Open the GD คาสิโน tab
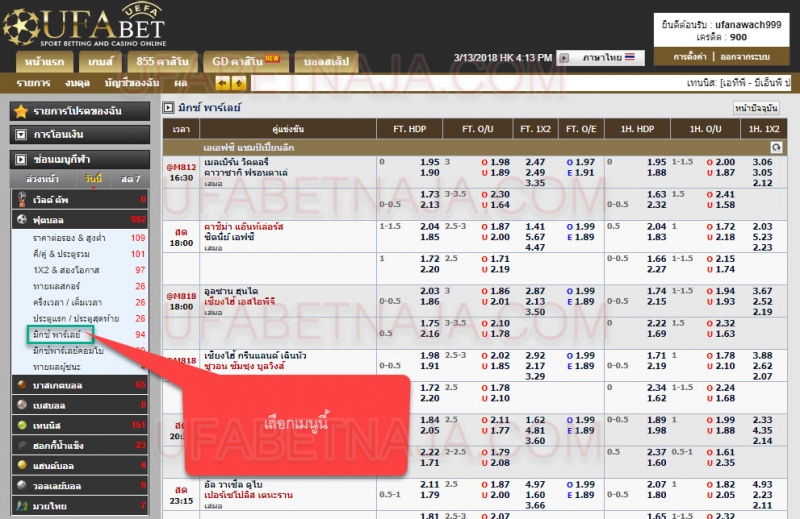 pos(246,62)
